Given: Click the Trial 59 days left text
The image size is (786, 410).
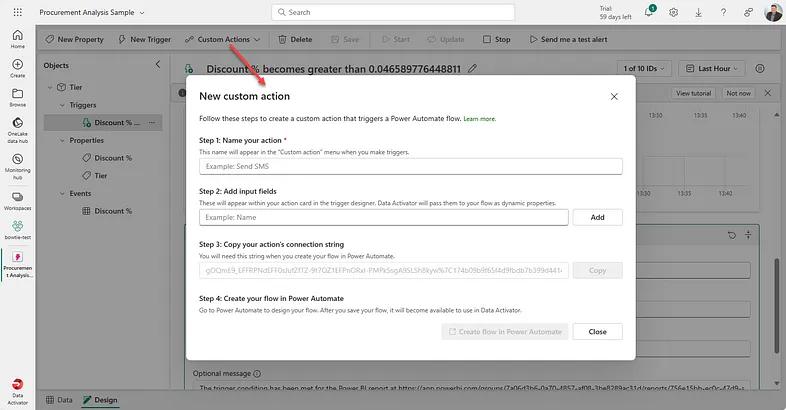Looking at the screenshot, I should tap(615, 13).
